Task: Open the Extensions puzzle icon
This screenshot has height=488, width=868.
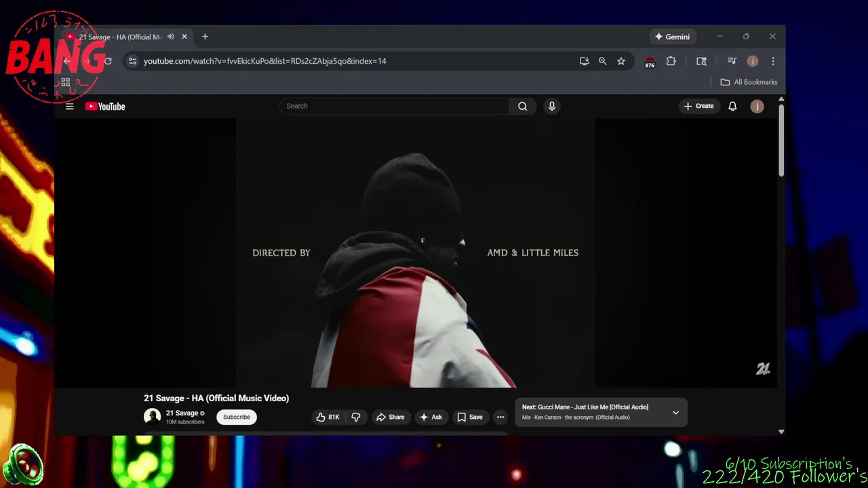Action: tap(671, 61)
